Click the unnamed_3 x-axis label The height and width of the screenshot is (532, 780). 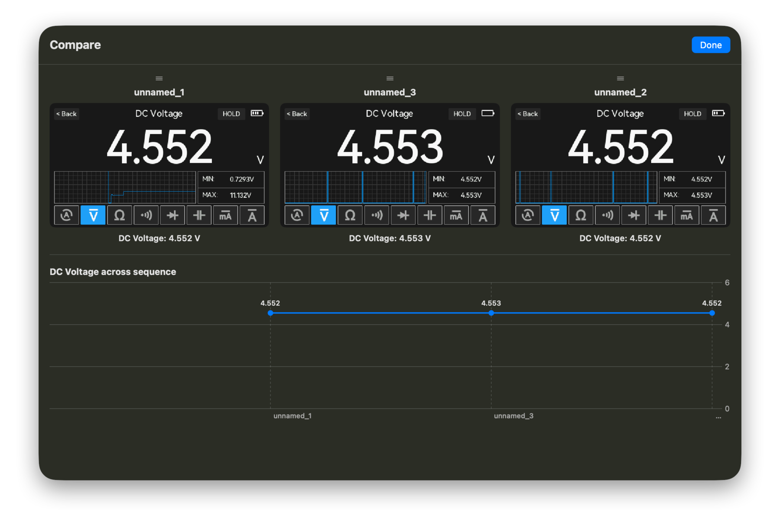tap(513, 416)
